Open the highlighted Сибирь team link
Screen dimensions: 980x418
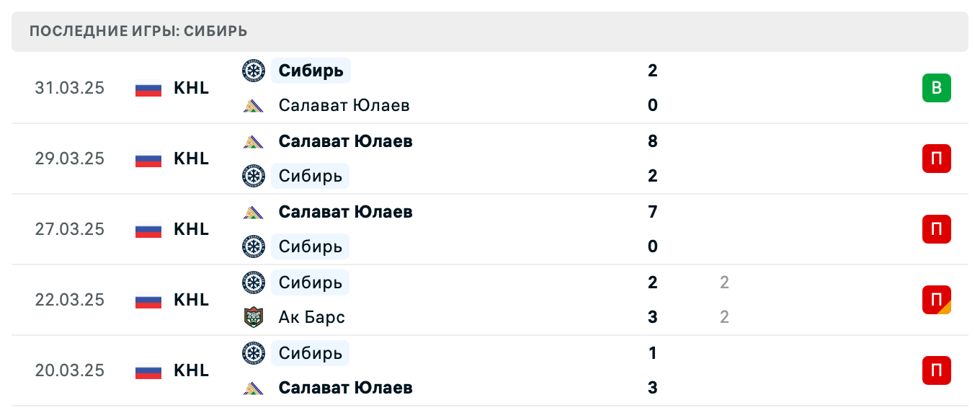(311, 71)
